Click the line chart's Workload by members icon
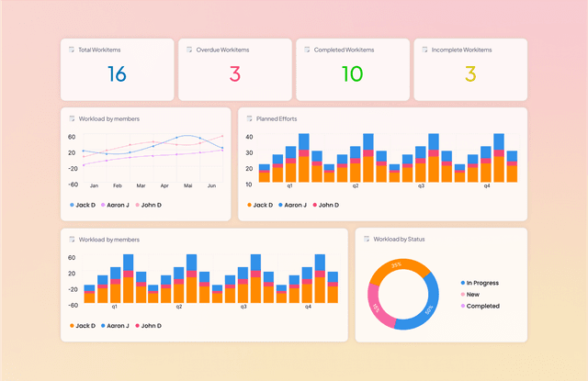 (72, 118)
